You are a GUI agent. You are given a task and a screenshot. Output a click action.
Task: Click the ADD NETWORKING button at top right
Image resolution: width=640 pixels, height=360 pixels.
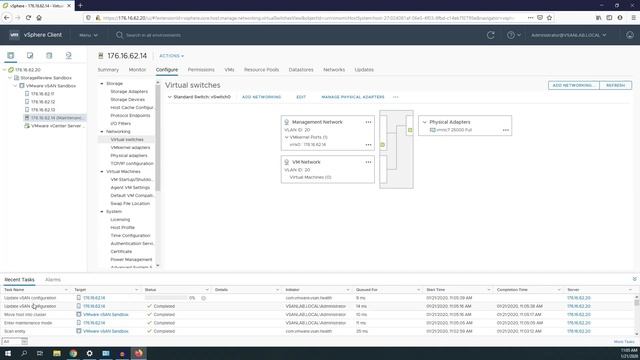pos(573,85)
